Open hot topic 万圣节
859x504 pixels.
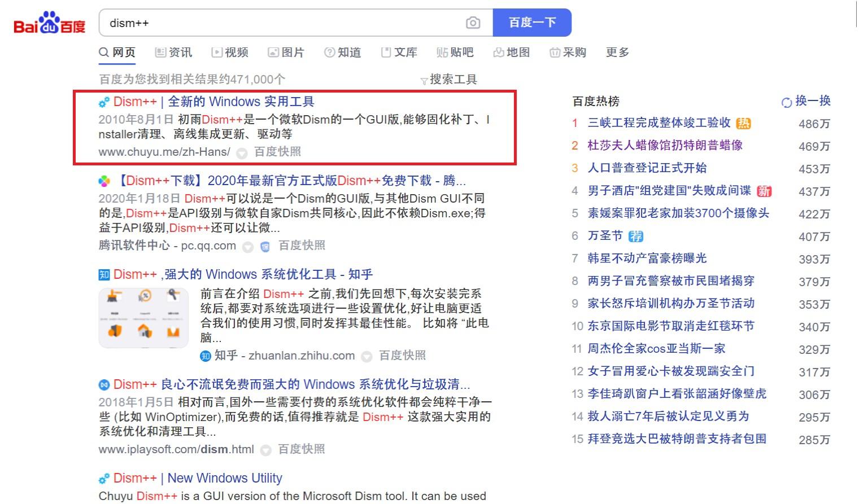(605, 235)
